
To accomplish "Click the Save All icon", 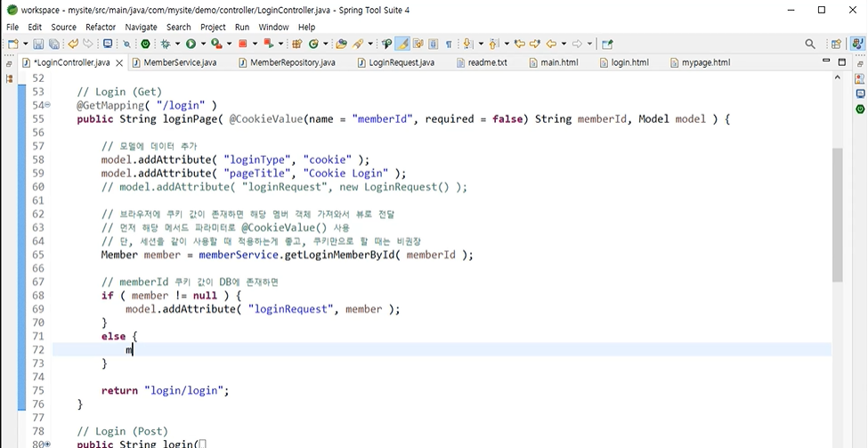I will click(54, 44).
